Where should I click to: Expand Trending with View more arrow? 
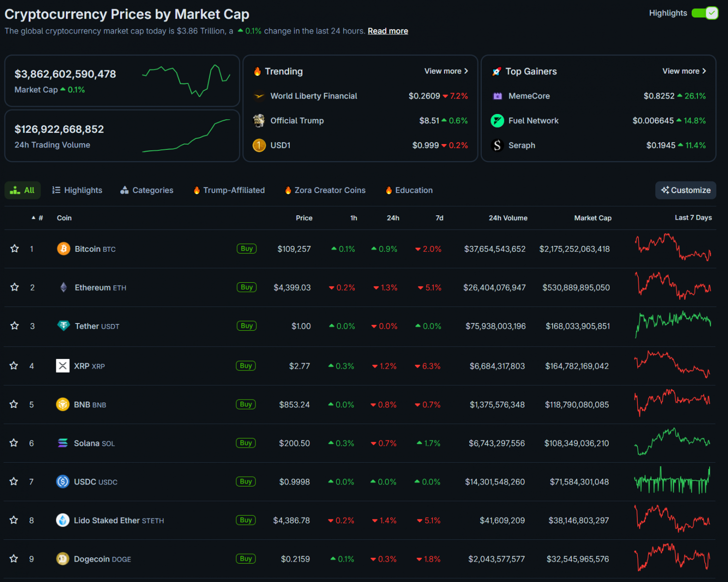[446, 71]
